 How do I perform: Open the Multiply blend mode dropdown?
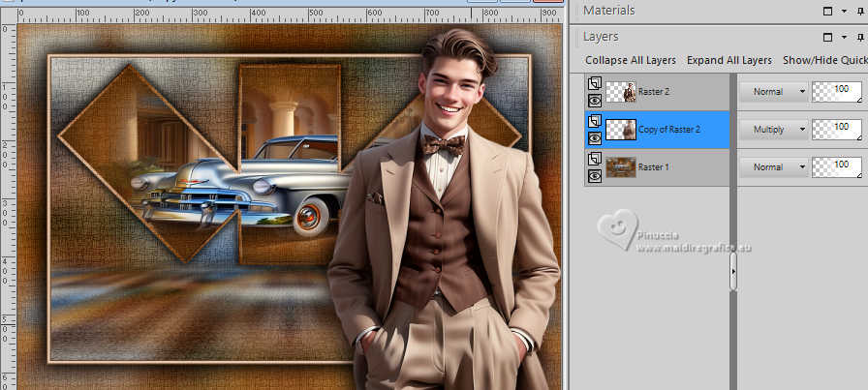coord(773,129)
